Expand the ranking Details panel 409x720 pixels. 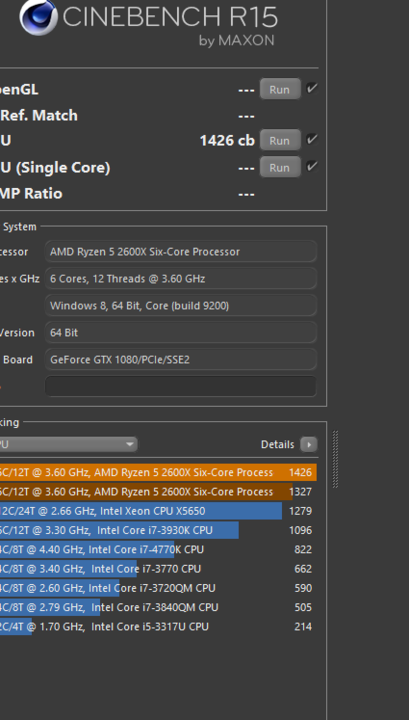(289, 444)
